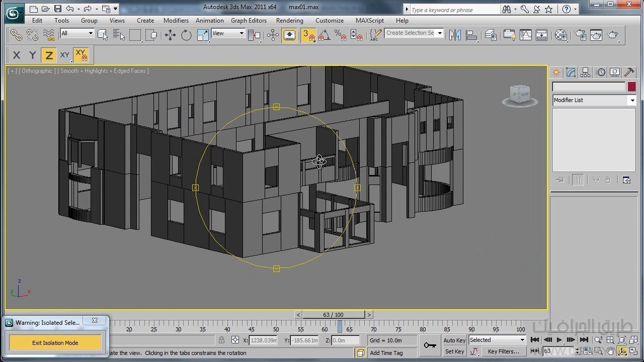The image size is (644, 362).
Task: Open the Modifiers menu
Action: (176, 21)
